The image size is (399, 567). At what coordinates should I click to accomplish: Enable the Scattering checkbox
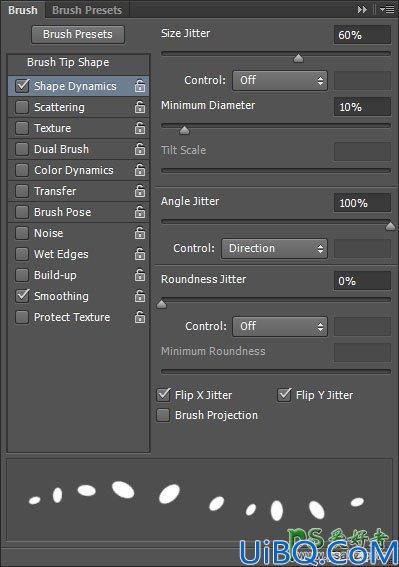[22, 107]
